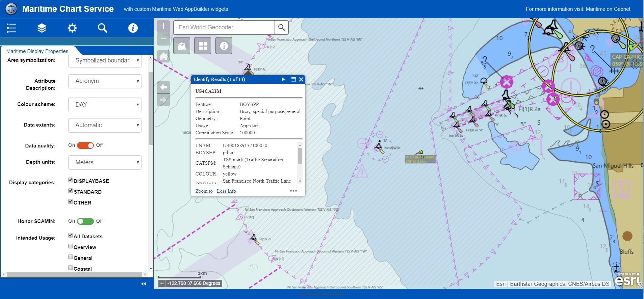
Task: Collapse the side panel with double arrow
Action: 144,284
